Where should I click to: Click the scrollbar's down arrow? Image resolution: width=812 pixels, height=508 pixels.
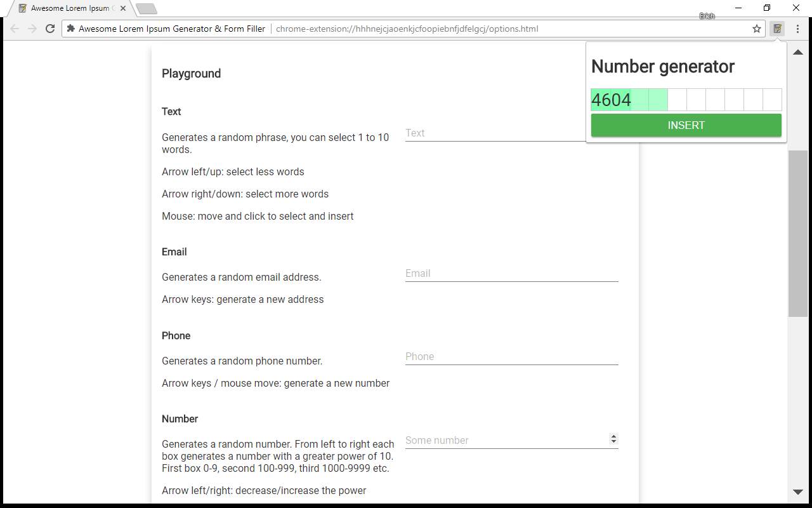(x=797, y=491)
